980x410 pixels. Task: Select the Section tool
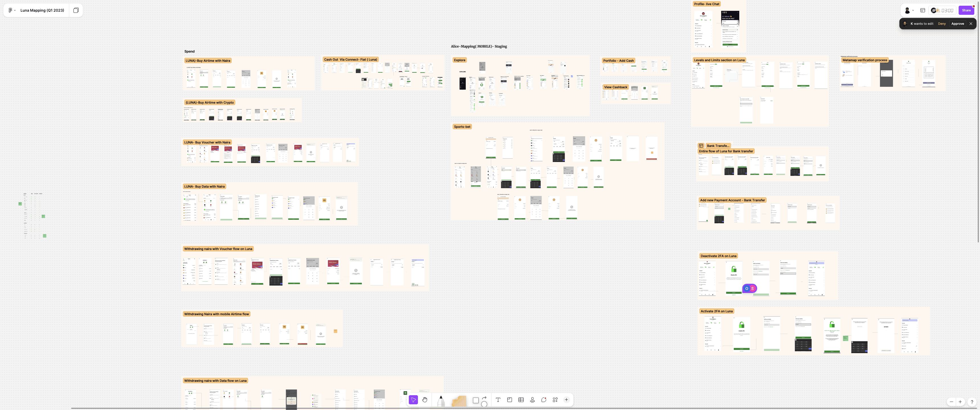(x=509, y=400)
